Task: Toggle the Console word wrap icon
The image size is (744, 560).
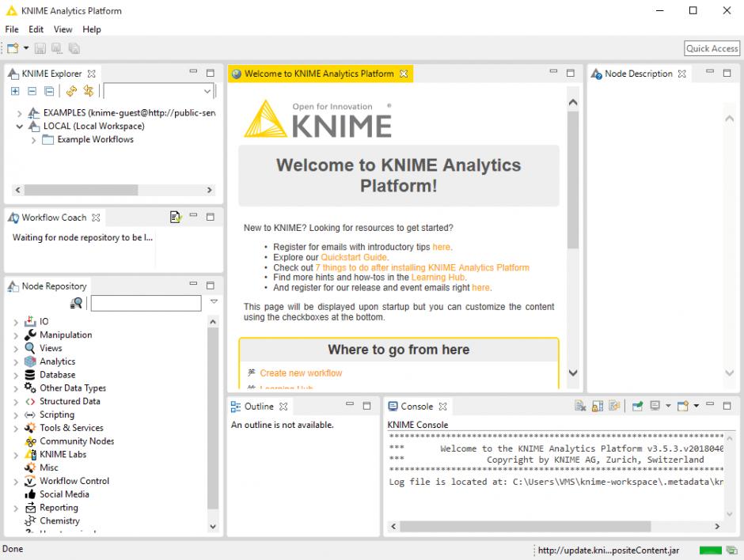Action: click(614, 406)
